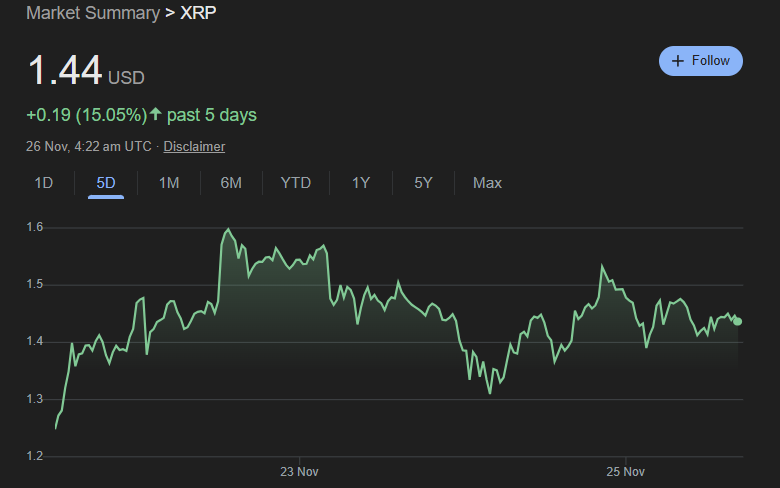Screen dimensions: 780x488
Task: Show the 6M chart range
Action: pyautogui.click(x=231, y=183)
